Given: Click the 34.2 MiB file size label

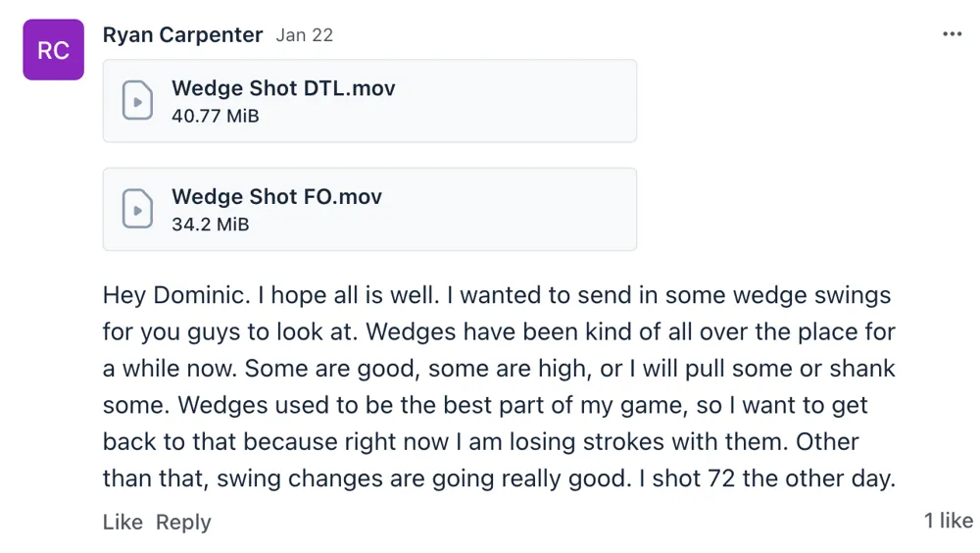Looking at the screenshot, I should pyautogui.click(x=210, y=224).
